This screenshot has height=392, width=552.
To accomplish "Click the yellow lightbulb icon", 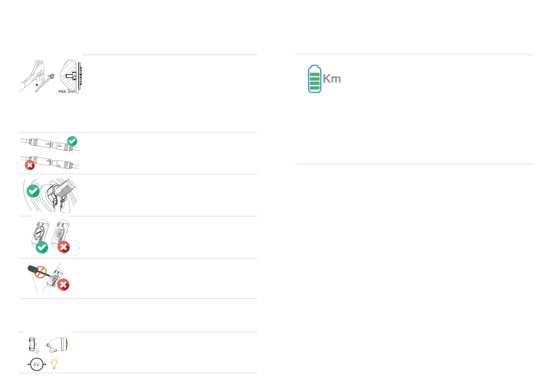I will 54,363.
